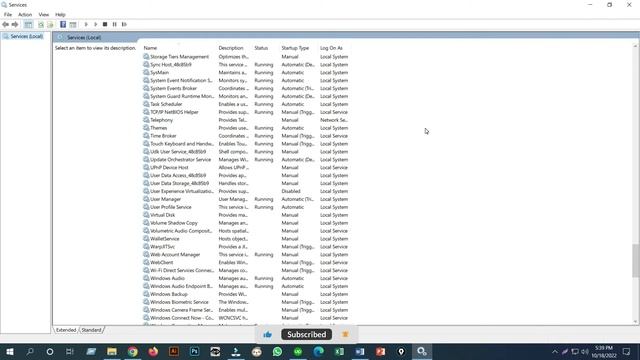Image resolution: width=640 pixels, height=360 pixels.
Task: Go forward with the toolbar Forward arrow
Action: point(15,24)
